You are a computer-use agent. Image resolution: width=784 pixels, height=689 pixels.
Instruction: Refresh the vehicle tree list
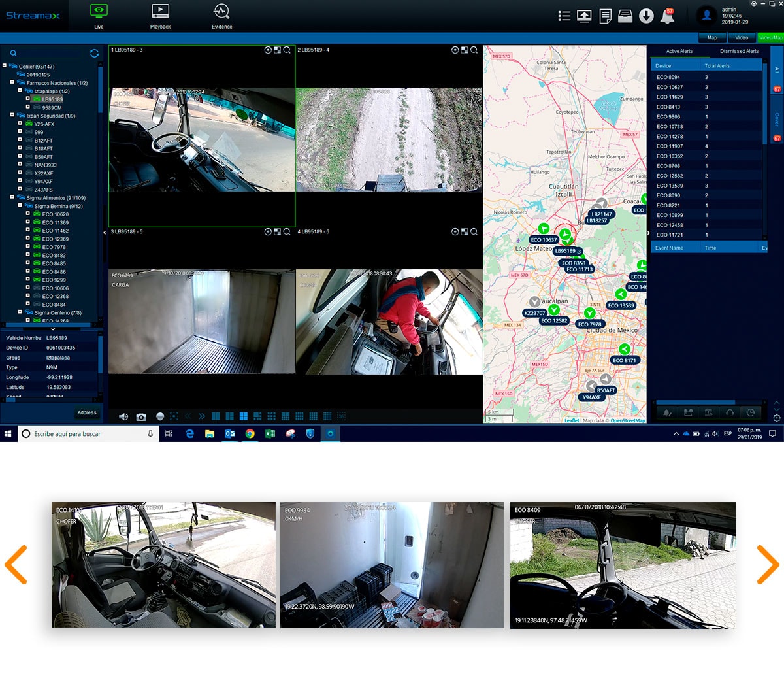[x=94, y=53]
